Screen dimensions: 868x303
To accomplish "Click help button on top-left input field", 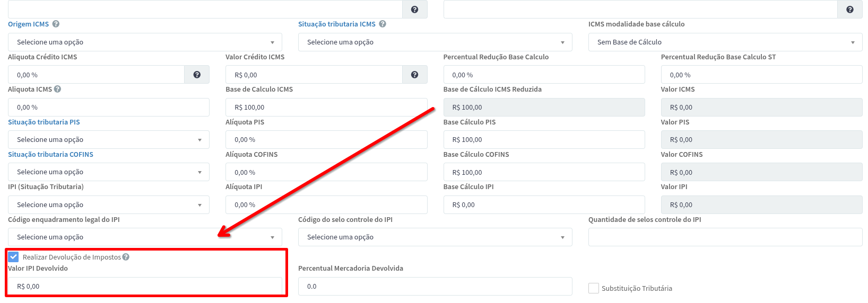I will point(414,10).
